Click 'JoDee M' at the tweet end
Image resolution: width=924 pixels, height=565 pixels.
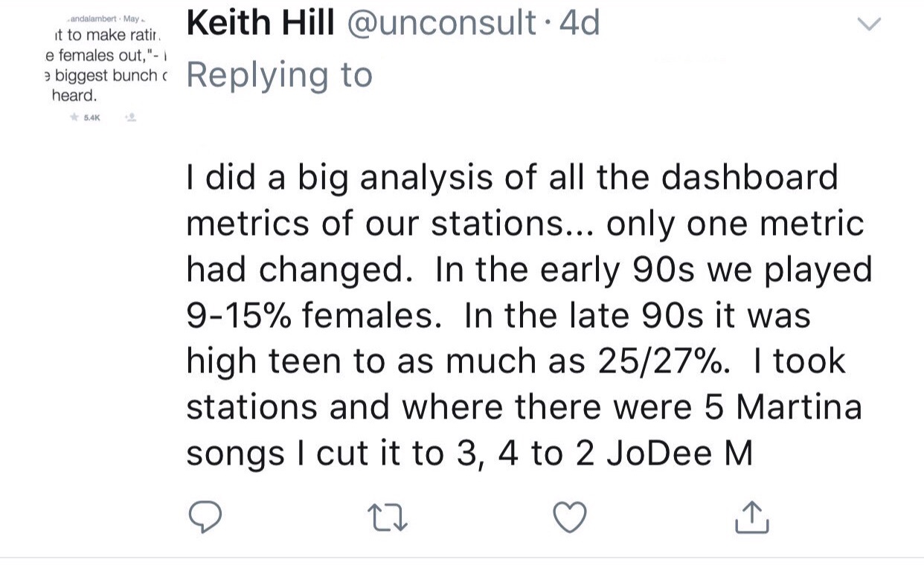pyautogui.click(x=680, y=453)
